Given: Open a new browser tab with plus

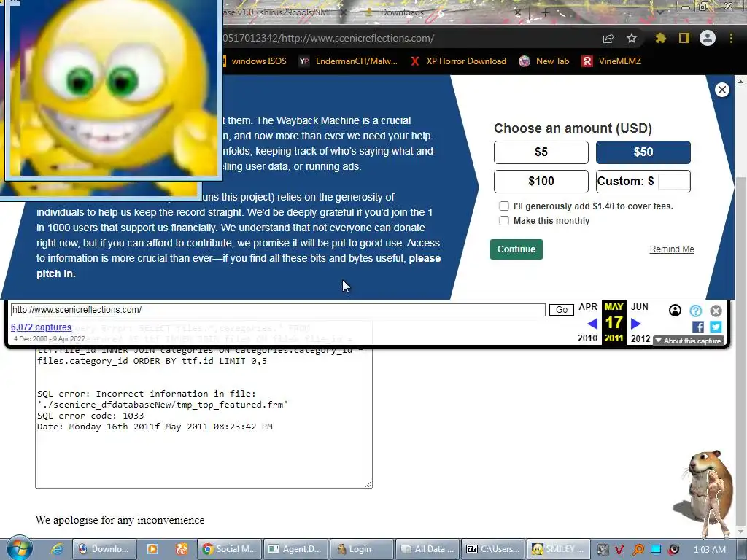Looking at the screenshot, I should pos(546,13).
